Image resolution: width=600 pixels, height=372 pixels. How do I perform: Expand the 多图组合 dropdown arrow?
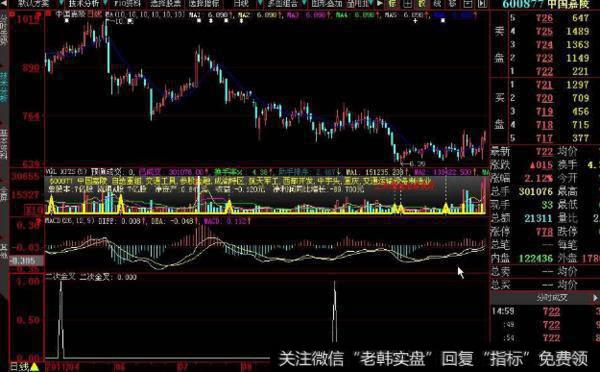[303, 3]
